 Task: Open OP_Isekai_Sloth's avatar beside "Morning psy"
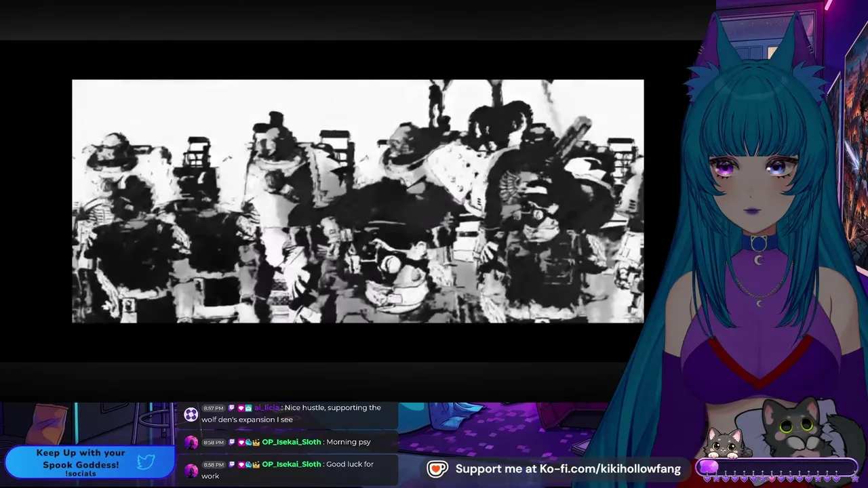click(x=191, y=443)
